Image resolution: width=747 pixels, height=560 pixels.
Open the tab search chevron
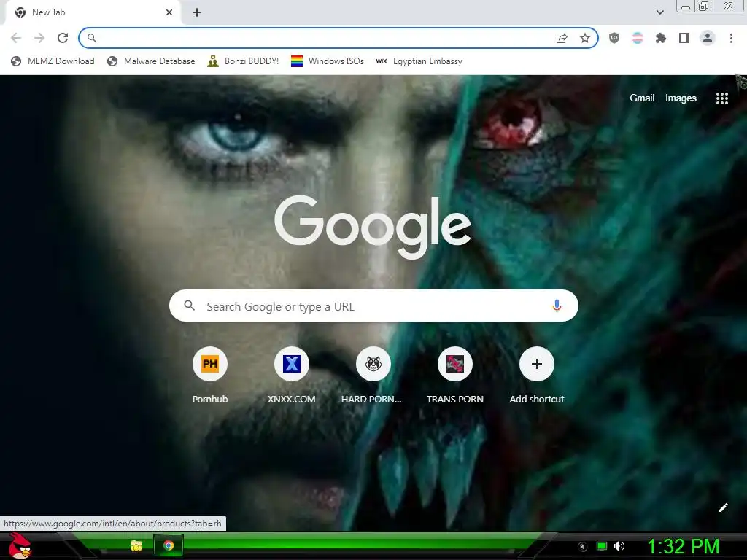[659, 12]
